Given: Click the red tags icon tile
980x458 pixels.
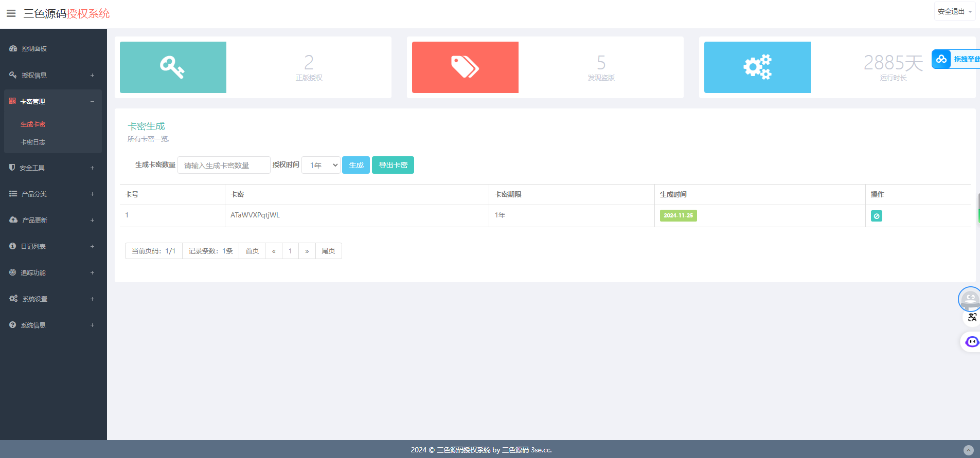Looking at the screenshot, I should (x=465, y=67).
